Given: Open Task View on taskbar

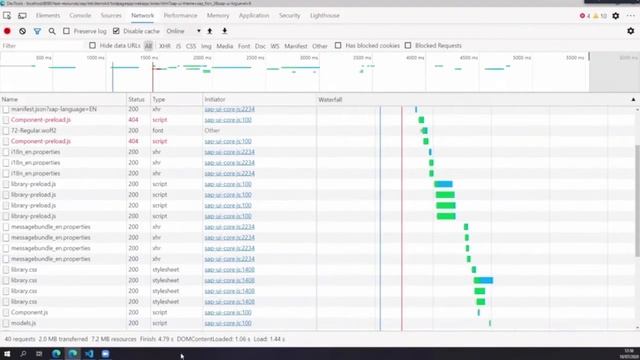Looking at the screenshot, I should [39, 353].
